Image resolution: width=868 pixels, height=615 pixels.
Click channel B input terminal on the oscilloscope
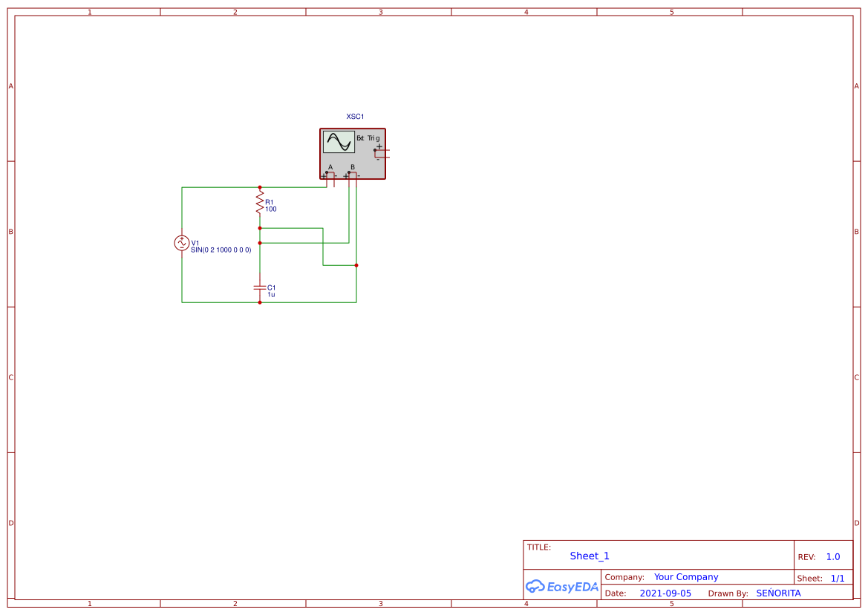(x=349, y=174)
